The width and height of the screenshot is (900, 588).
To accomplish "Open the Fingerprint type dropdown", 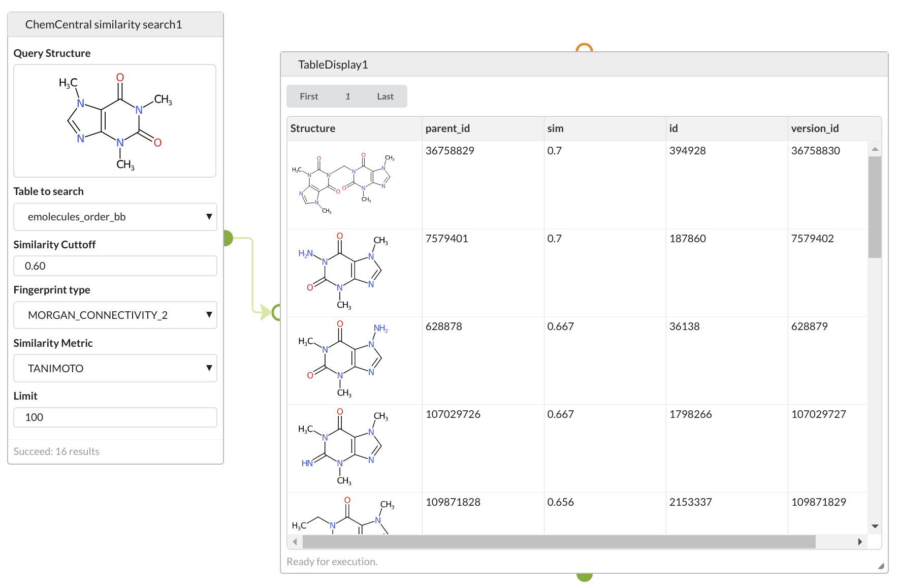I will coord(115,315).
